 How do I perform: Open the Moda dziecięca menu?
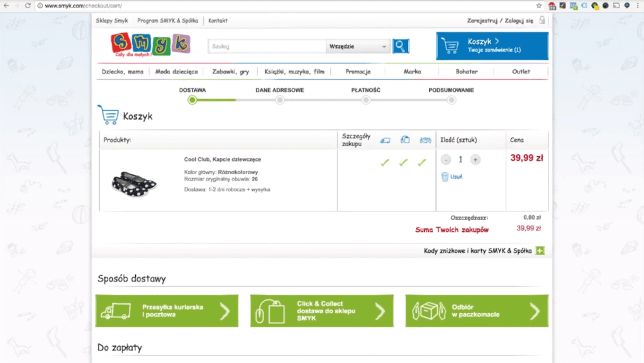tap(176, 72)
